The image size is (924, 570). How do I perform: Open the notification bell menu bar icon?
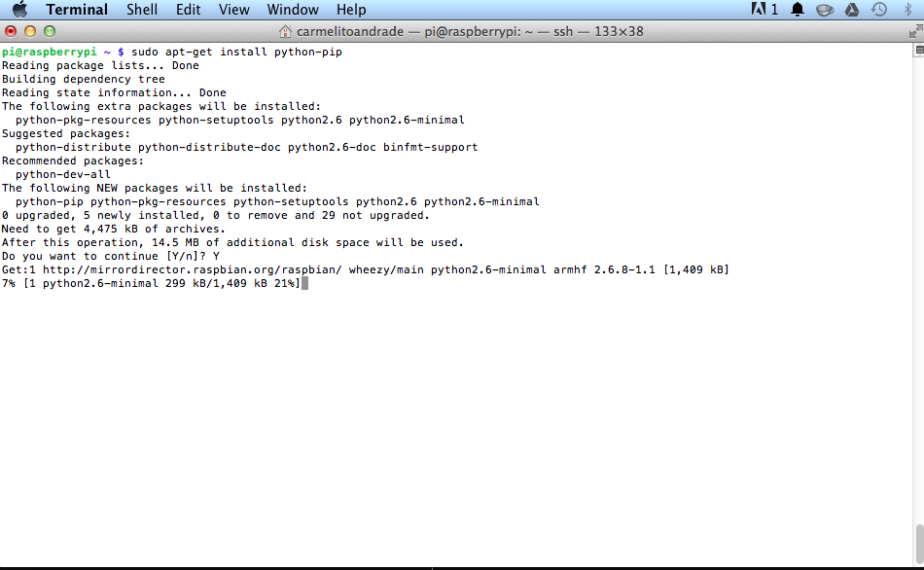tap(798, 10)
